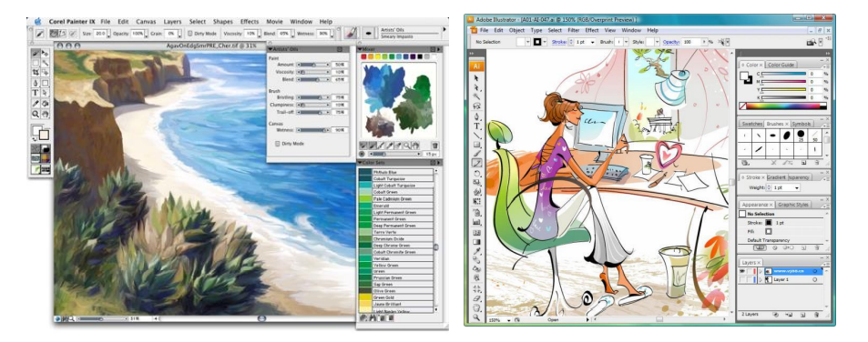
Task: Select the Crop tool in Painter toolbox
Action: point(36,72)
